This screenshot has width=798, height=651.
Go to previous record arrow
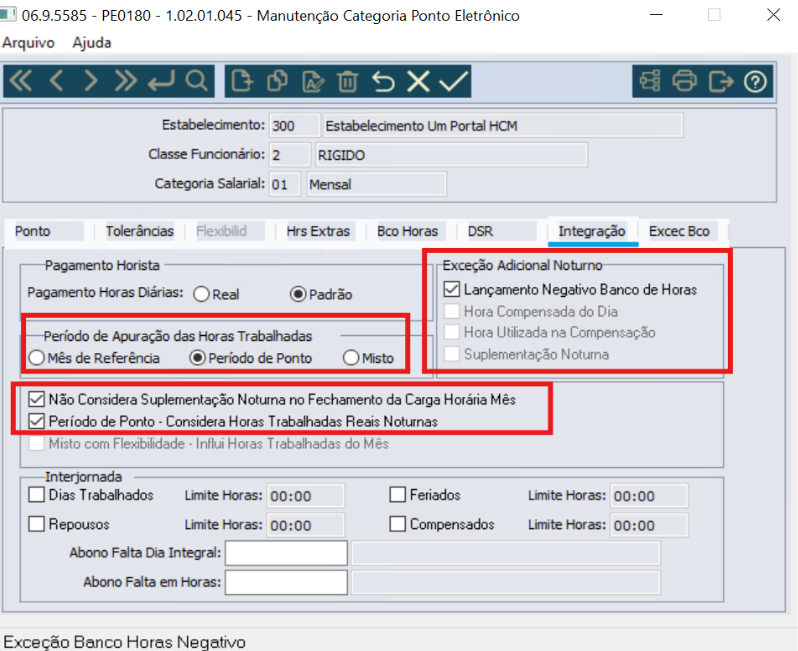56,81
